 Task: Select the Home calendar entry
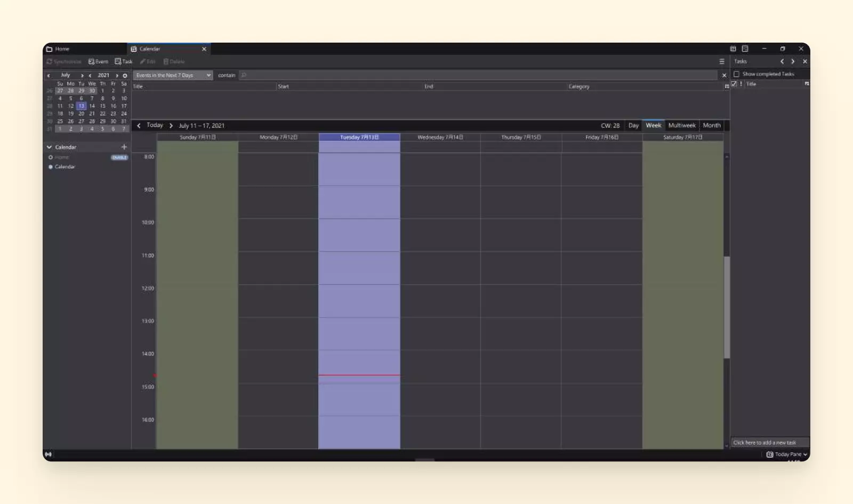click(x=62, y=158)
